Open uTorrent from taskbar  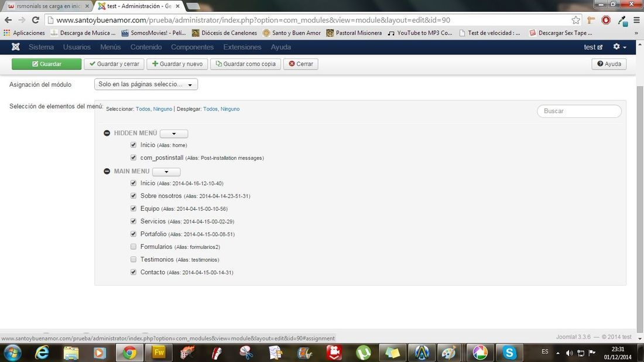363,353
